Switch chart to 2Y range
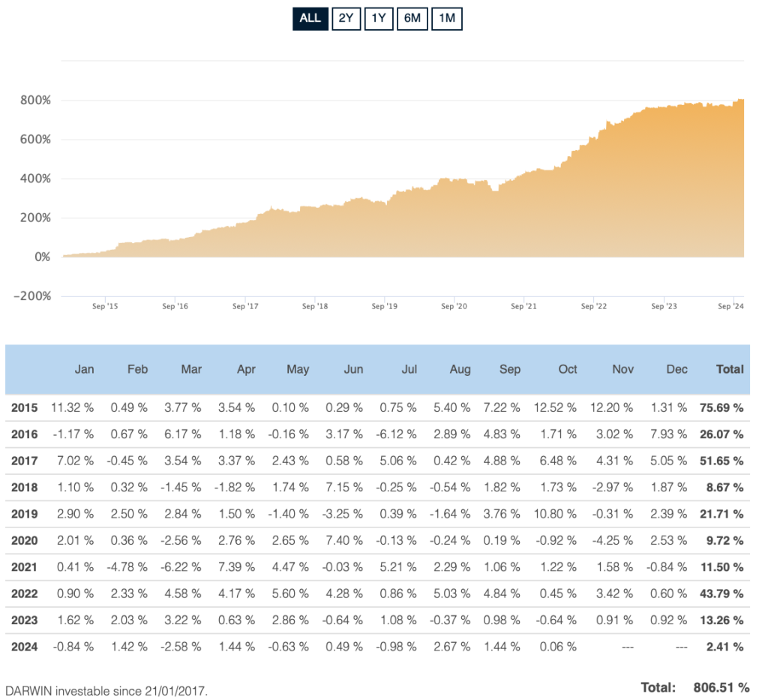The image size is (768, 700). point(346,19)
